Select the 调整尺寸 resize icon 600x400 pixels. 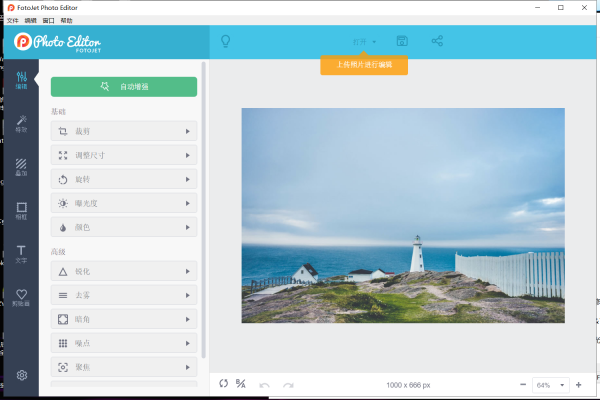(63, 155)
